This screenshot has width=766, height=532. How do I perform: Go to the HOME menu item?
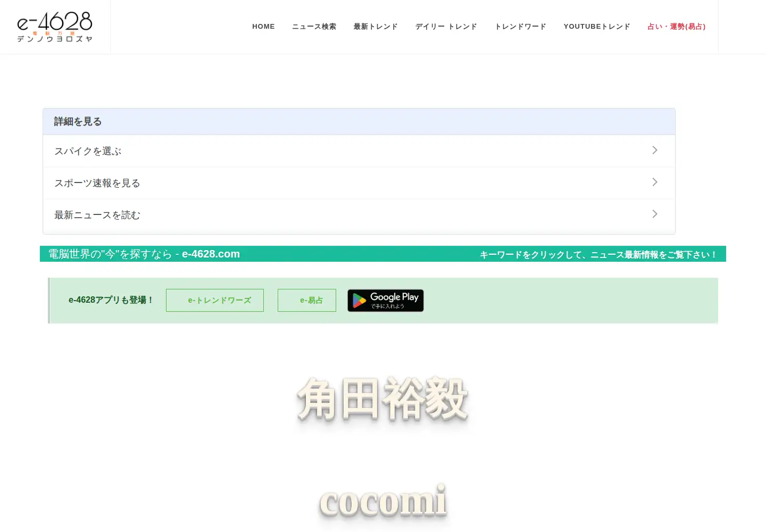[263, 27]
